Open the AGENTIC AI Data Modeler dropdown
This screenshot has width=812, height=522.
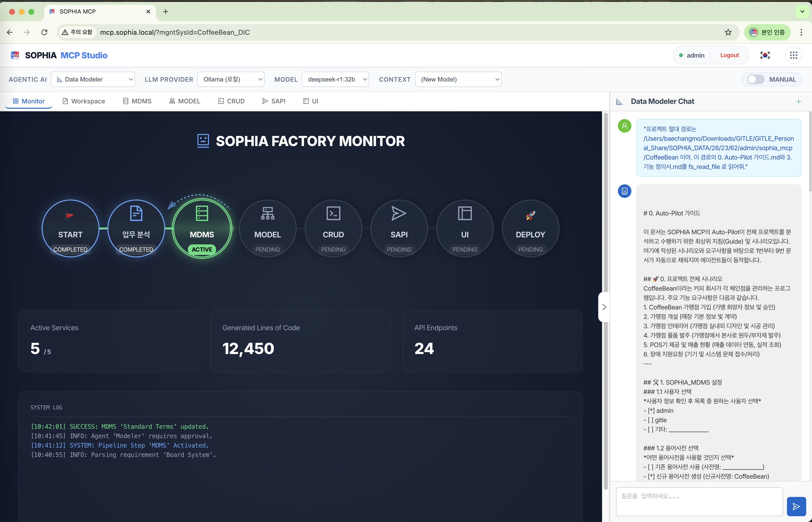pos(93,79)
